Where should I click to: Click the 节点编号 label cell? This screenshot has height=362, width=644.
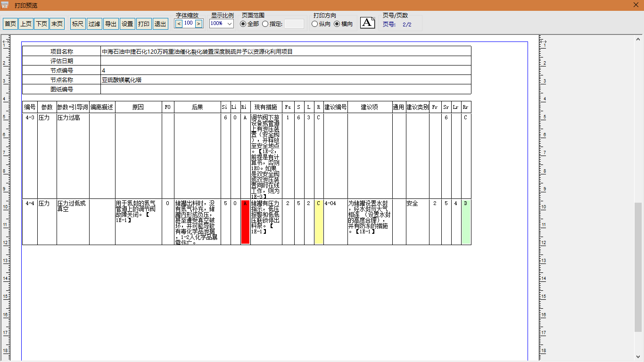(62, 70)
